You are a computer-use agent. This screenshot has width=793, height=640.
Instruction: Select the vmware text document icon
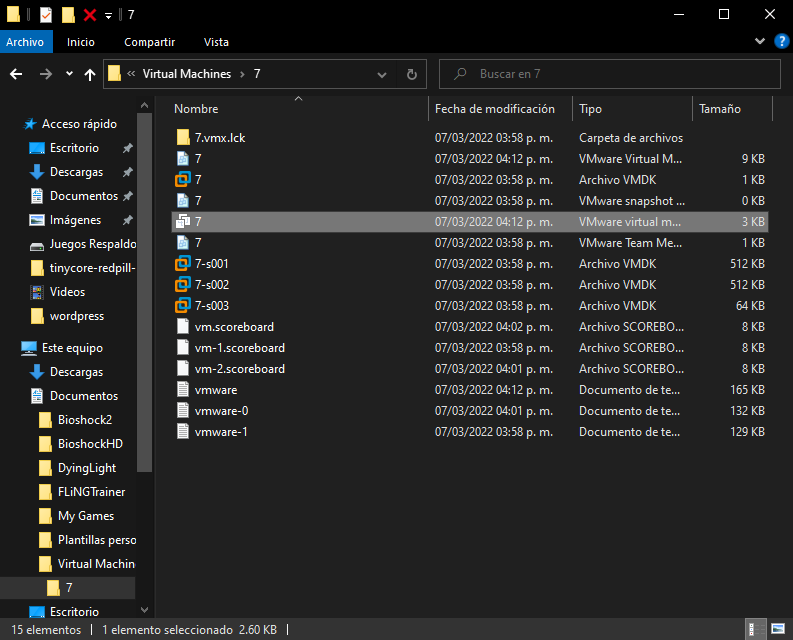tap(183, 390)
